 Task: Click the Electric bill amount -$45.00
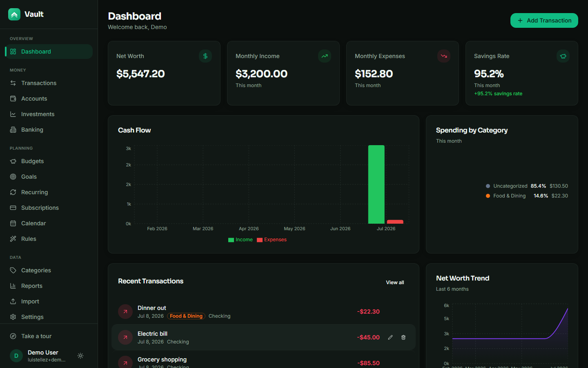368,337
